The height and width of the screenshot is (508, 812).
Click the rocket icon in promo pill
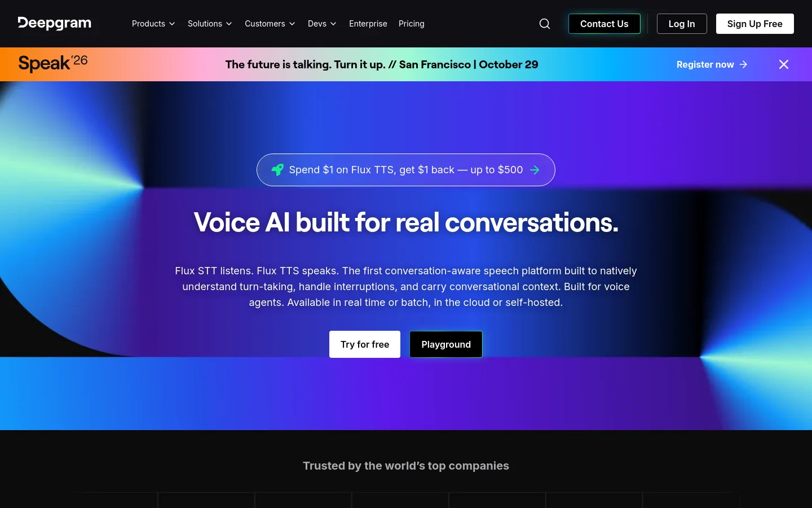pyautogui.click(x=277, y=170)
